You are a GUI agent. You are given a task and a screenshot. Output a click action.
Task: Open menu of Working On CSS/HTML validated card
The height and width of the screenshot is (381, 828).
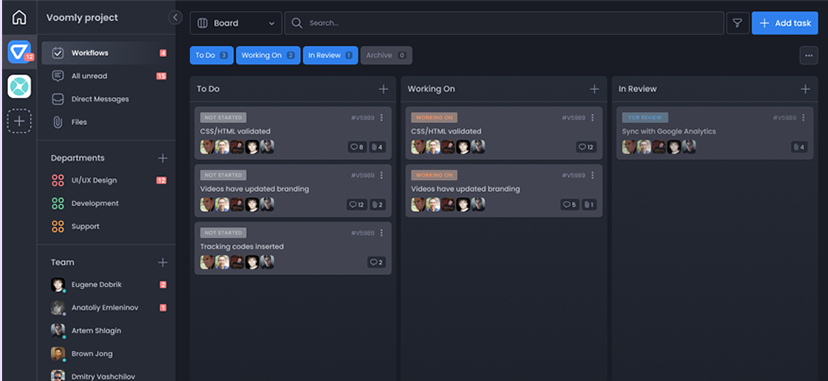point(592,118)
